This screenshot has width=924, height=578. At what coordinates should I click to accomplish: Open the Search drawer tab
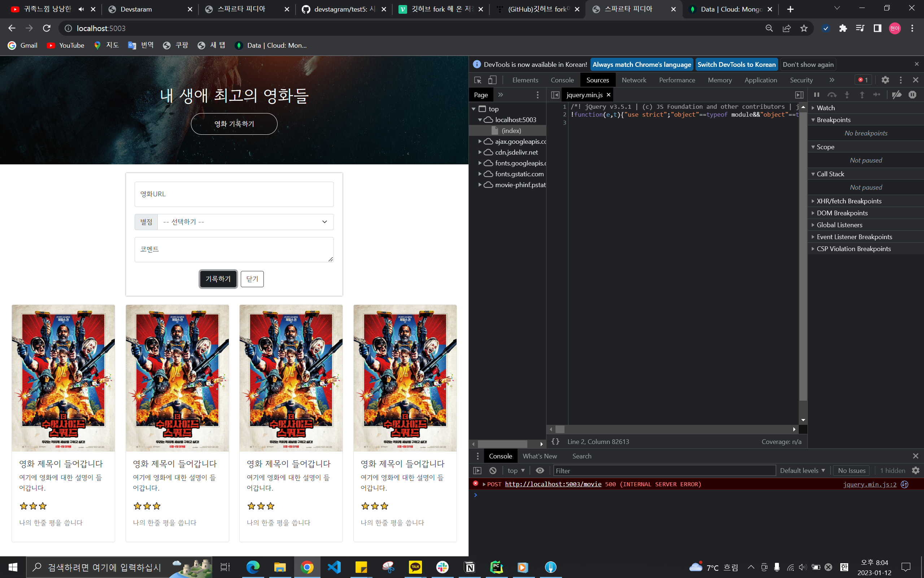click(x=582, y=456)
